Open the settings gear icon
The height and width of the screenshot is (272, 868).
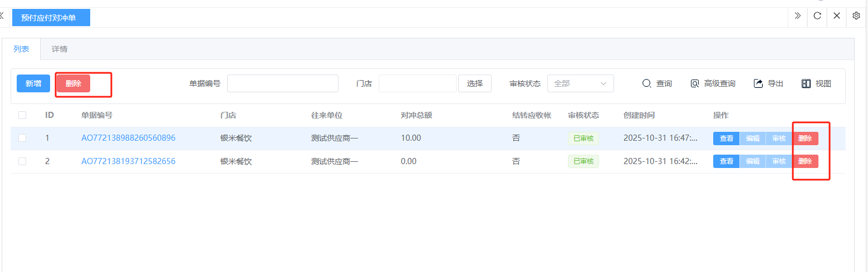856,16
